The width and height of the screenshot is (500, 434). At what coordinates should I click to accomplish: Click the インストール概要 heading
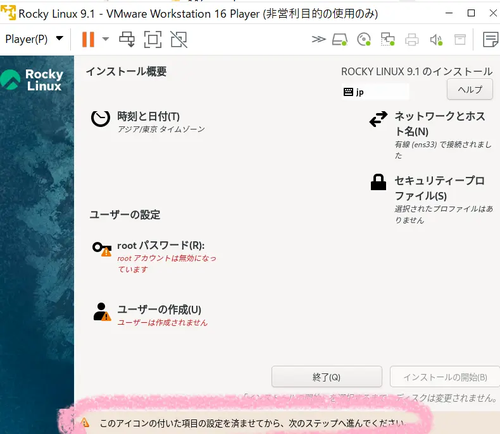click(x=126, y=71)
